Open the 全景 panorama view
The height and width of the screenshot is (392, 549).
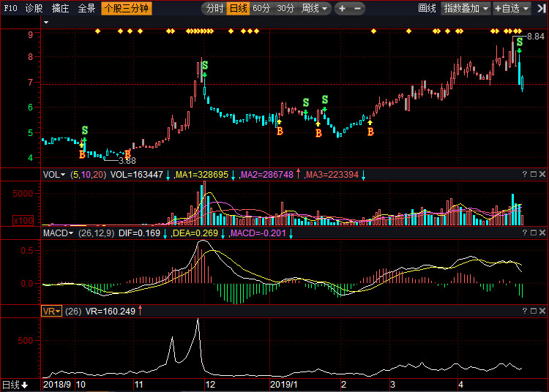click(x=86, y=8)
